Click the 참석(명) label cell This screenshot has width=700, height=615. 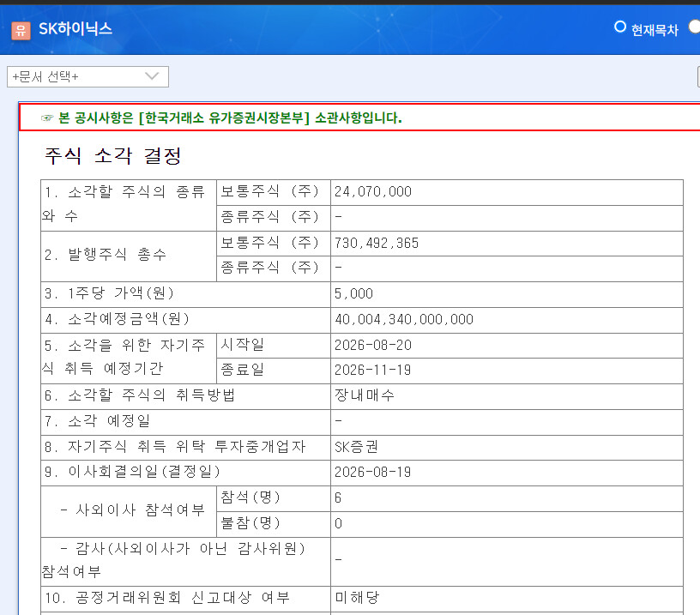pyautogui.click(x=273, y=498)
